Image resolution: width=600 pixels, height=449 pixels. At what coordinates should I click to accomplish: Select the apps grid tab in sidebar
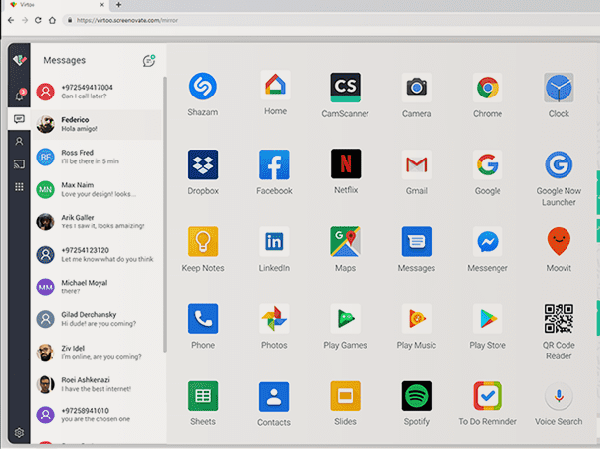pyautogui.click(x=18, y=187)
